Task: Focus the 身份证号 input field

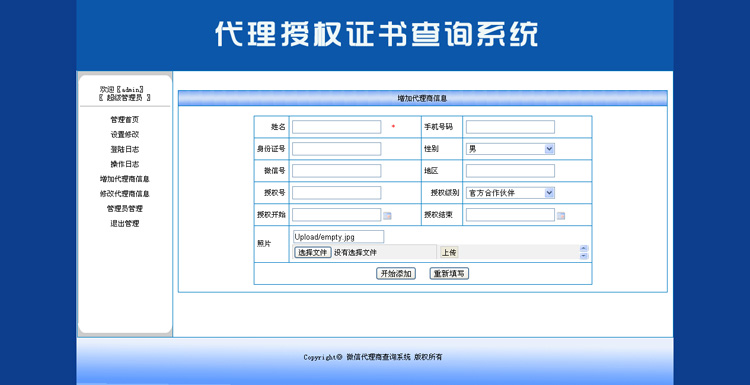Action: click(x=337, y=149)
